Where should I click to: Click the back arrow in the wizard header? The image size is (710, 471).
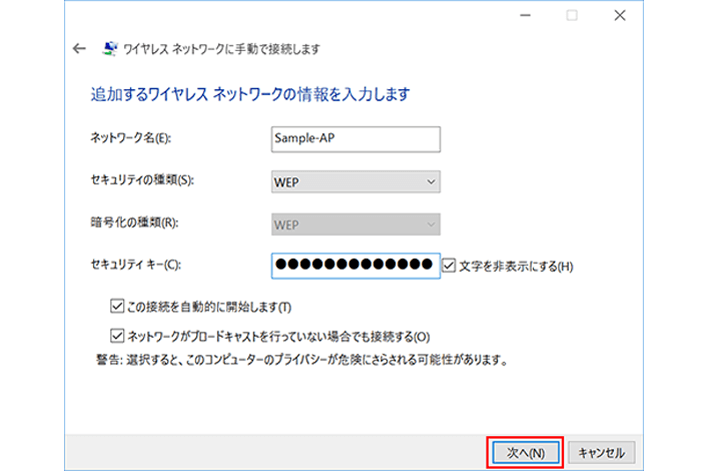80,49
